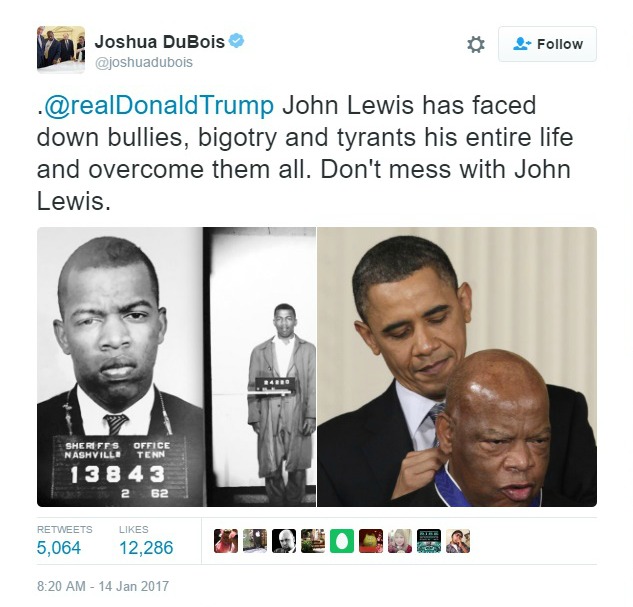The image size is (633, 607).
Task: Click the Joshua DuBois display name
Action: click(x=159, y=42)
